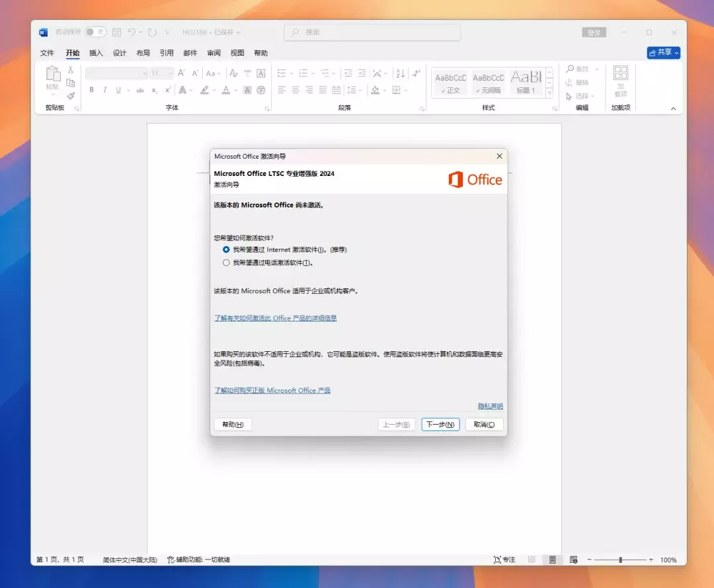The width and height of the screenshot is (714, 588).
Task: Toggle the AutoSave (自动保存) switch
Action: tap(95, 32)
